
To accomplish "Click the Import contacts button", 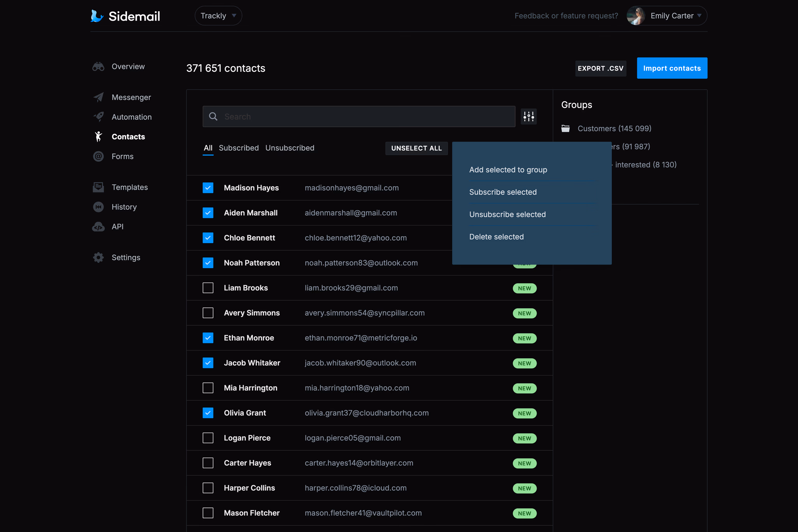I will pos(671,68).
